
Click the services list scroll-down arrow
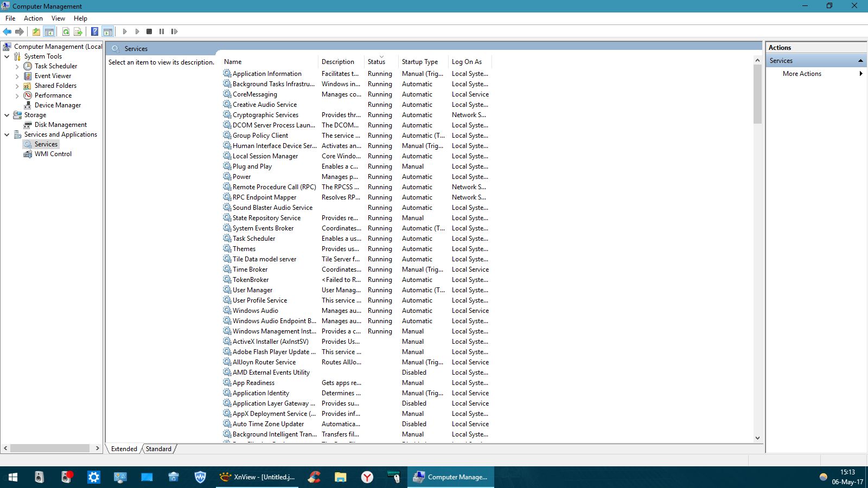[x=757, y=438]
